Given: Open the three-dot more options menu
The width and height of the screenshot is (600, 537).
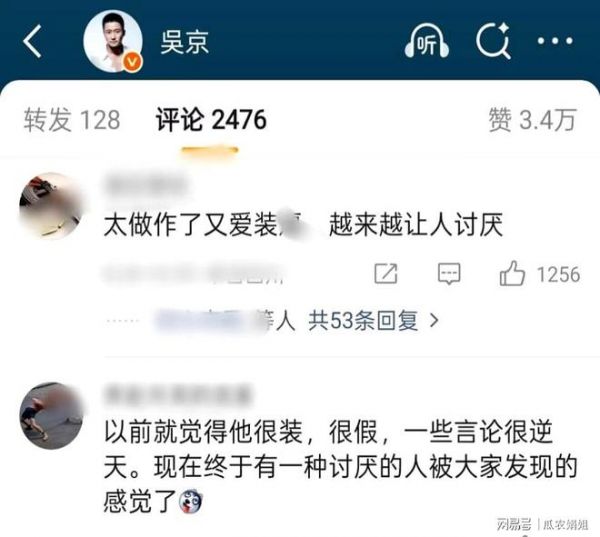Looking at the screenshot, I should pyautogui.click(x=555, y=41).
